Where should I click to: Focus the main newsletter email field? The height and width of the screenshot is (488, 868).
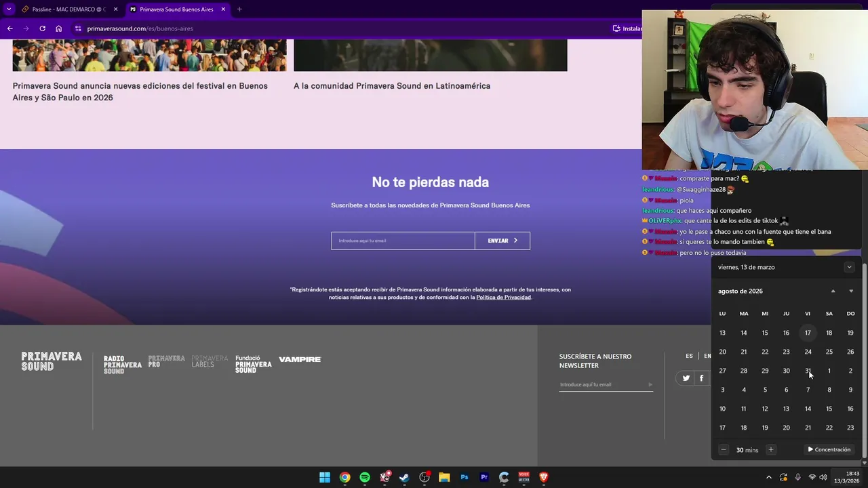click(403, 241)
